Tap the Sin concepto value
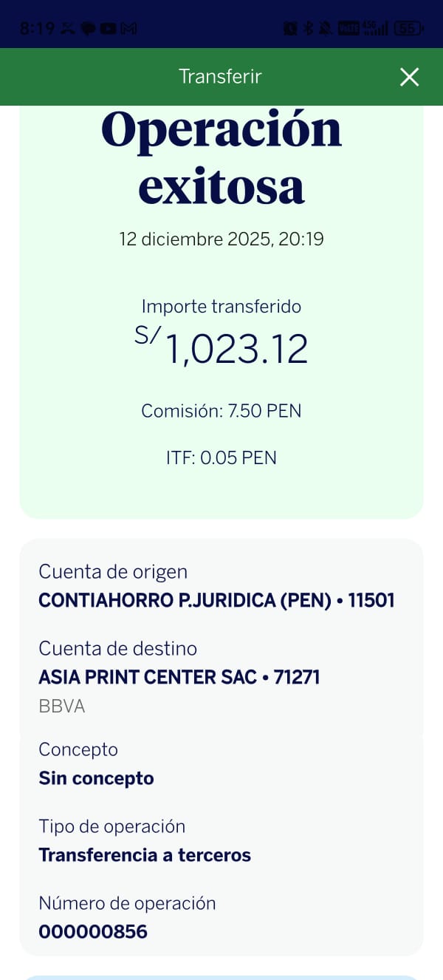443x980 pixels. (96, 778)
